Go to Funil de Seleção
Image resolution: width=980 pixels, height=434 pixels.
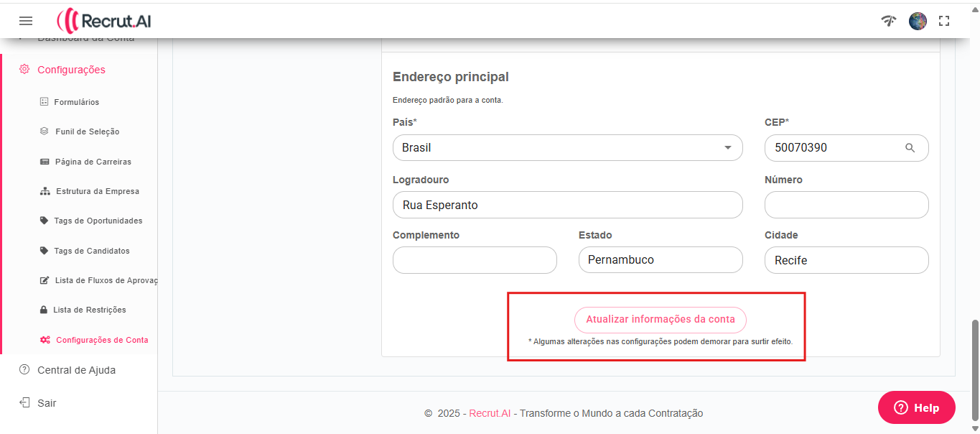click(x=87, y=131)
